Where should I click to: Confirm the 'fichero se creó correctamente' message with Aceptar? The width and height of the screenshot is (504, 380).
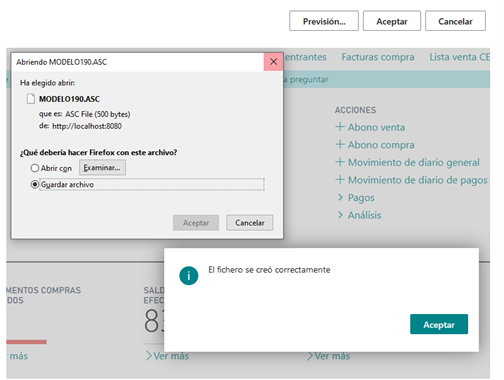click(439, 324)
